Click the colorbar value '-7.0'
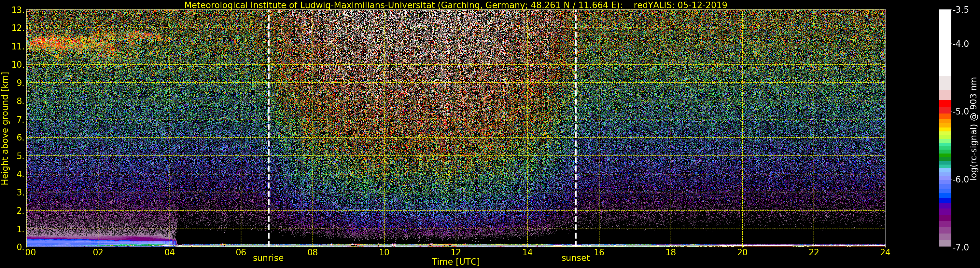Viewport: 980px width, 268px height. (961, 247)
